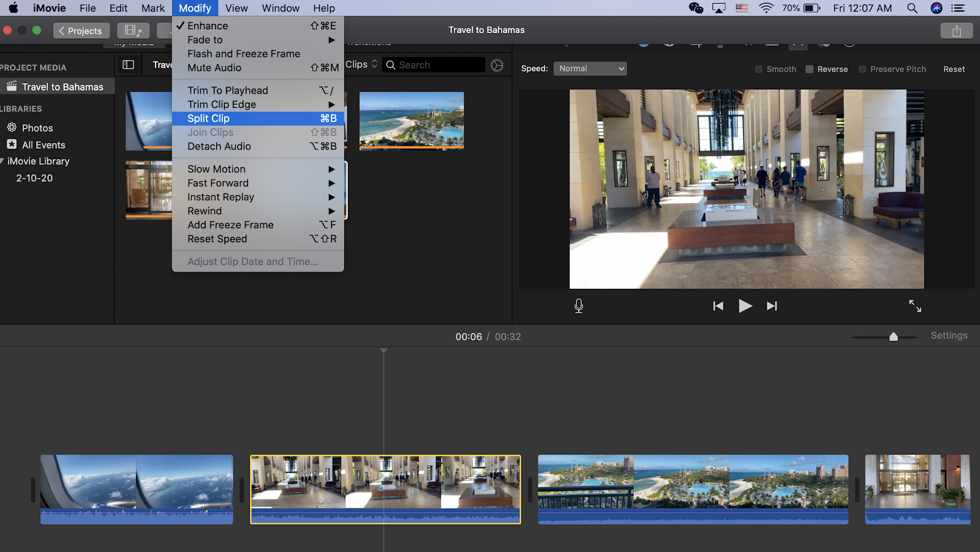Click in the media Search field
This screenshot has height=552, width=980.
coord(434,65)
